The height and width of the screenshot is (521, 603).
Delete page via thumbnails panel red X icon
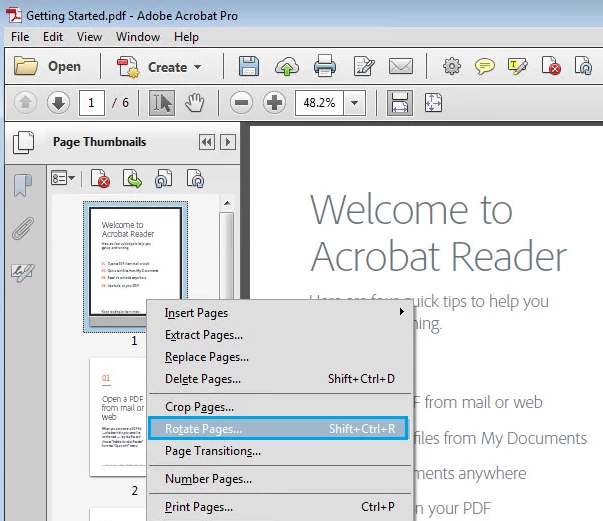[100, 179]
